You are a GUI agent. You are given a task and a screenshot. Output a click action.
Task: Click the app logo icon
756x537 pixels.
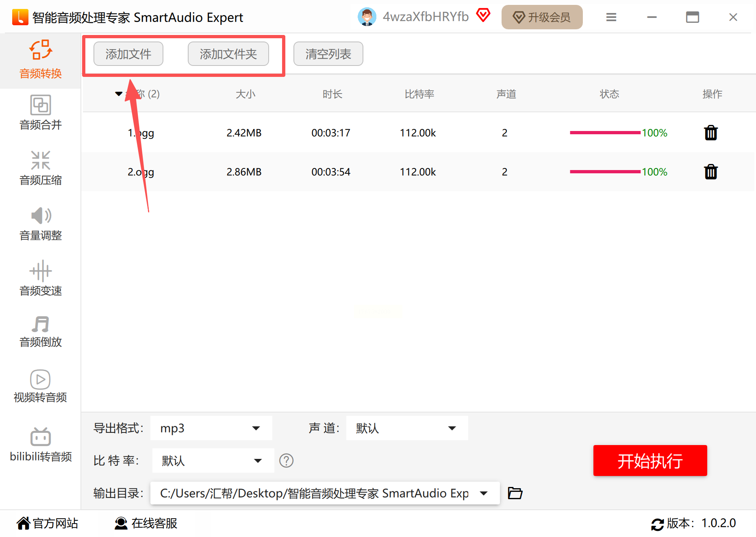20,17
